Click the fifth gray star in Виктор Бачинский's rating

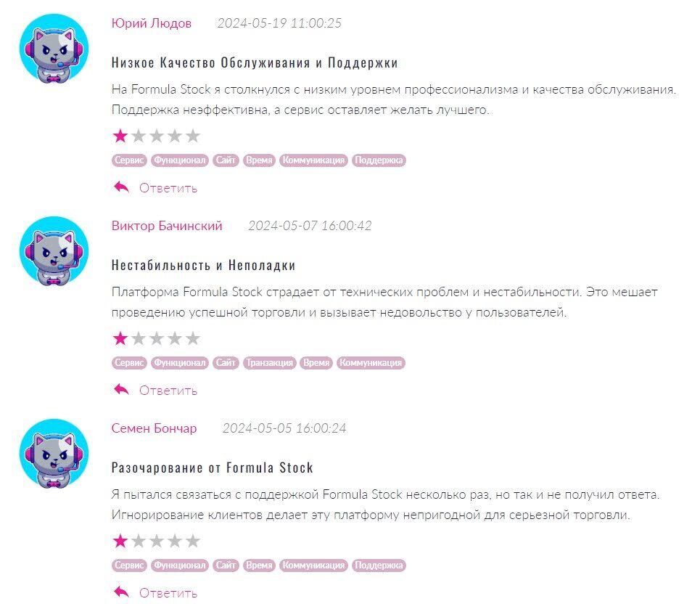[x=193, y=338]
